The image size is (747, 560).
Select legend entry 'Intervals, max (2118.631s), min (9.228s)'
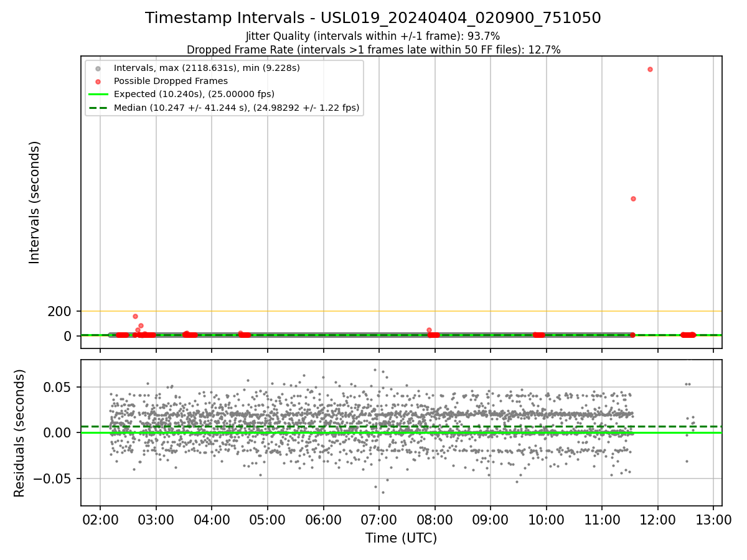[207, 67]
